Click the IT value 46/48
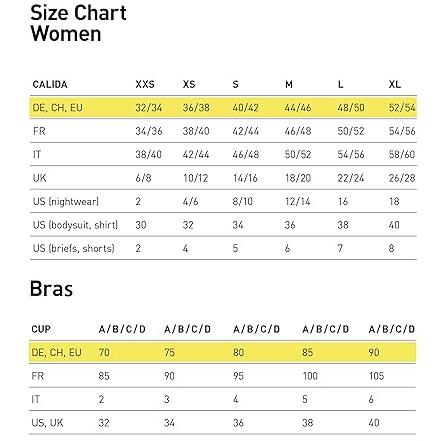441x441 pixels. click(x=246, y=154)
